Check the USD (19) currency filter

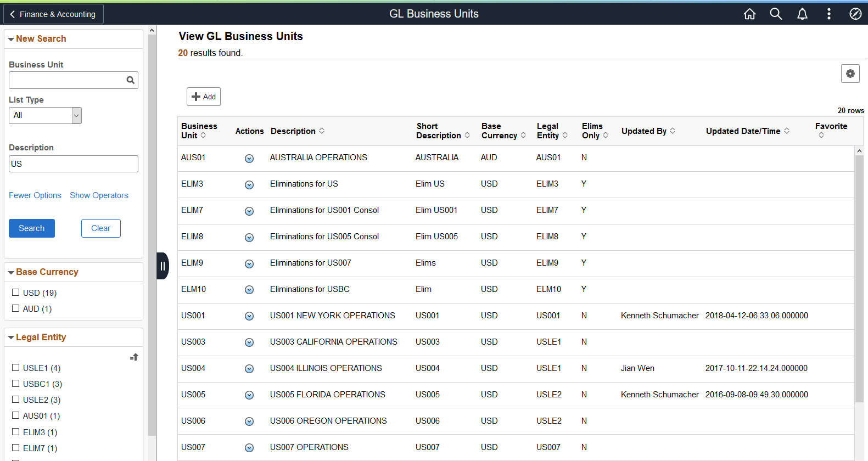click(x=16, y=293)
